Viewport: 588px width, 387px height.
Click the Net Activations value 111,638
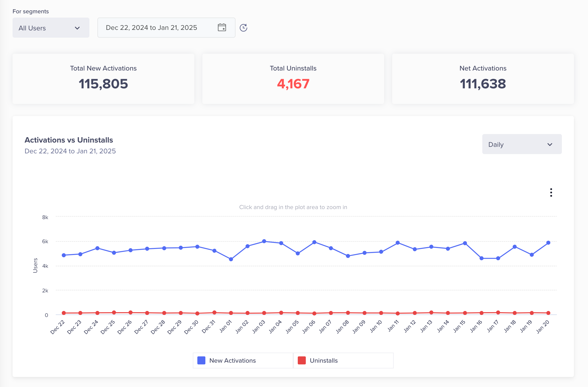pyautogui.click(x=483, y=84)
